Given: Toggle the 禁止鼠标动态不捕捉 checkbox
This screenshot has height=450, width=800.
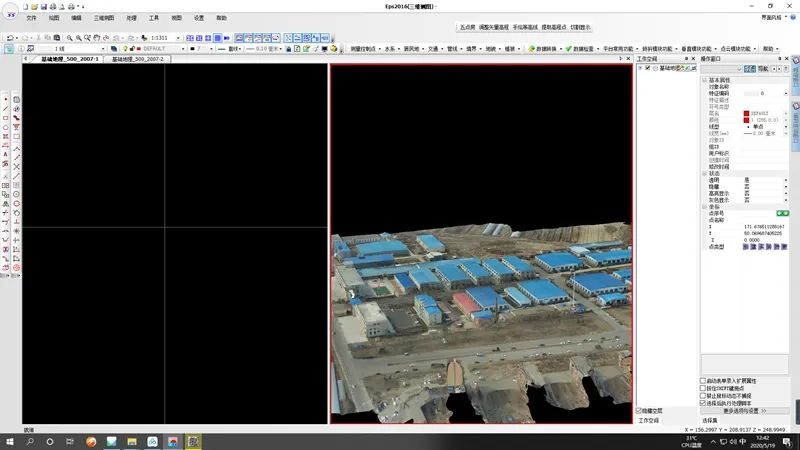Looking at the screenshot, I should click(x=704, y=395).
